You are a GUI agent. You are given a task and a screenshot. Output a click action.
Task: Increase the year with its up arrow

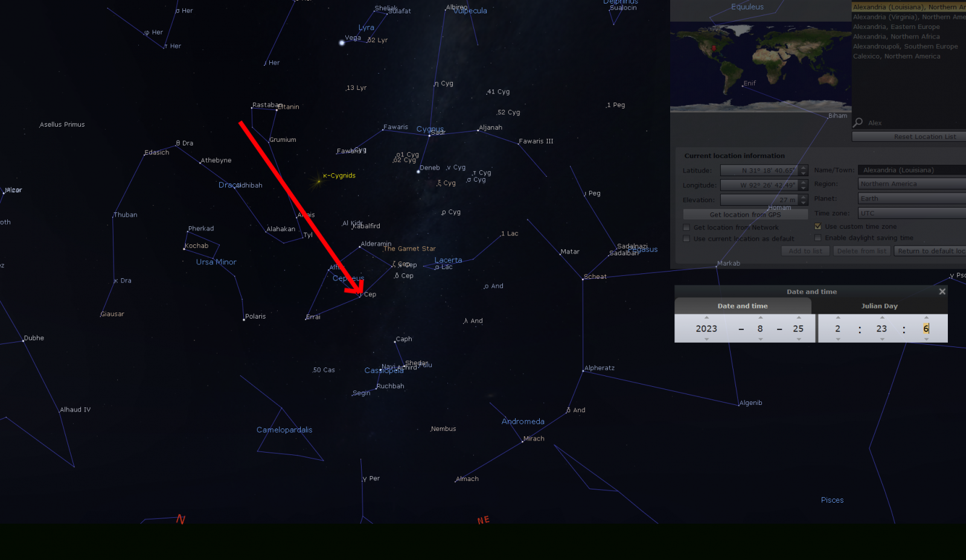pyautogui.click(x=706, y=317)
